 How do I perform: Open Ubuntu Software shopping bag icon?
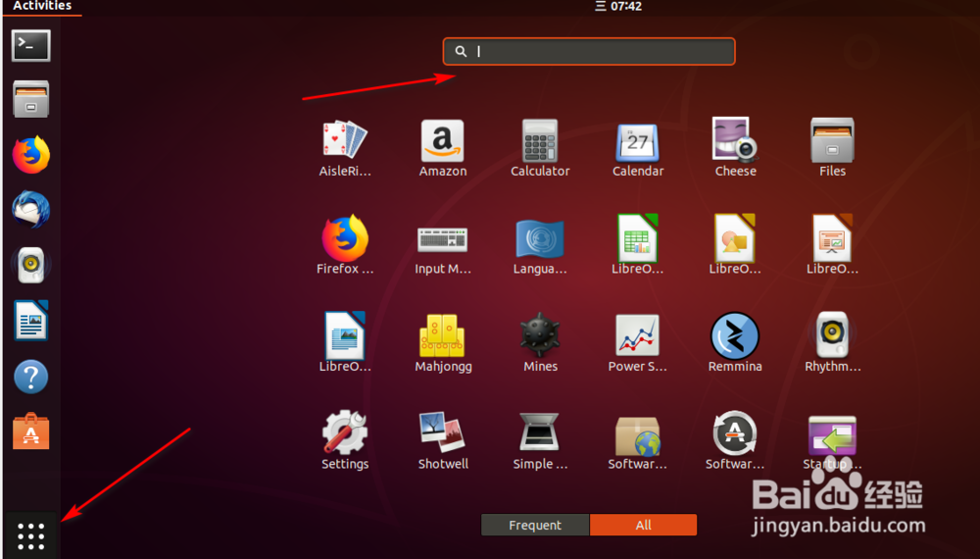pyautogui.click(x=30, y=432)
